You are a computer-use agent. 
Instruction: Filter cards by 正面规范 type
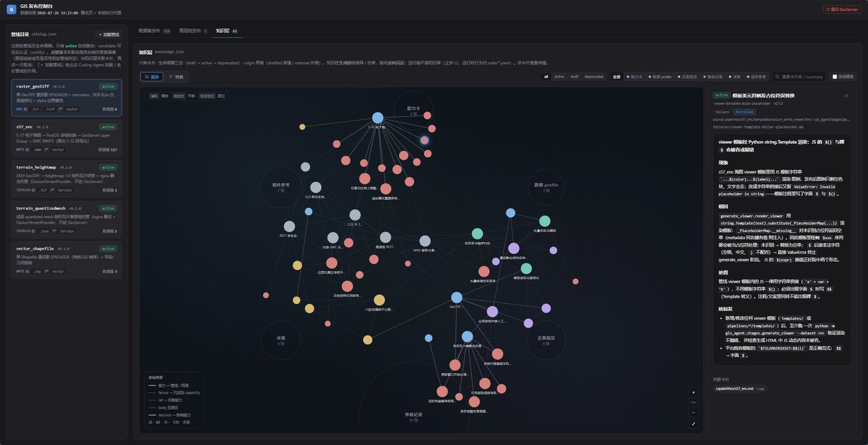688,77
